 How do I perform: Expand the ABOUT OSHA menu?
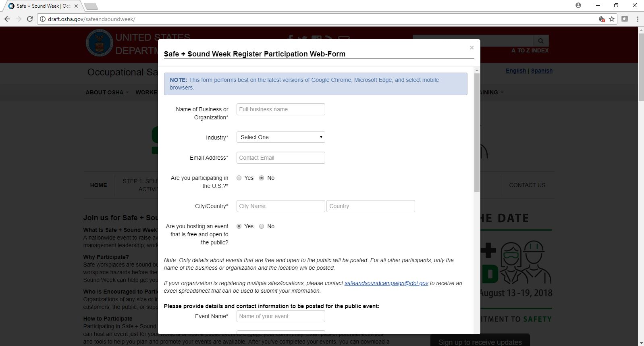tap(107, 92)
